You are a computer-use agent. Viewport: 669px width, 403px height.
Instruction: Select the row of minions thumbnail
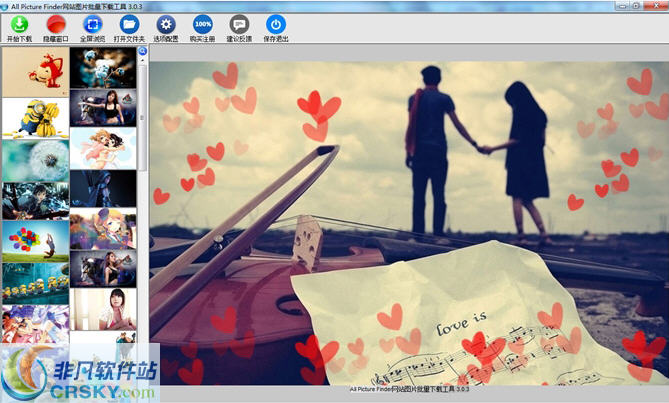tap(35, 283)
